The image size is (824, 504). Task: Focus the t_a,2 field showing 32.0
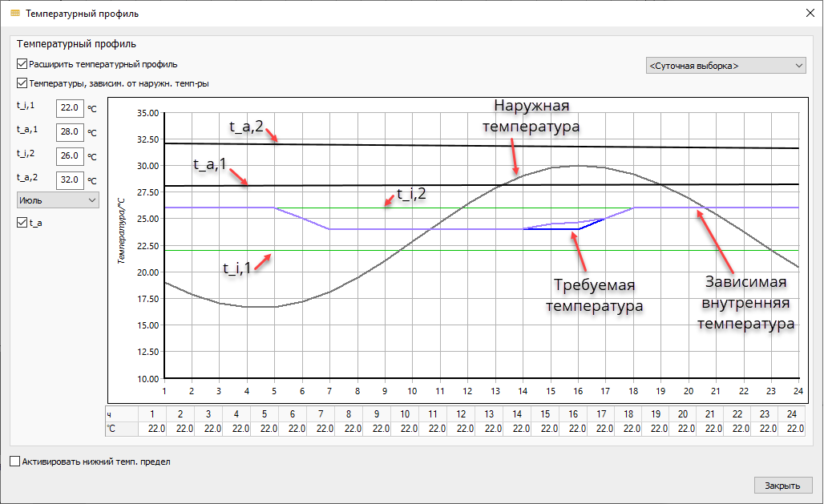pyautogui.click(x=70, y=179)
